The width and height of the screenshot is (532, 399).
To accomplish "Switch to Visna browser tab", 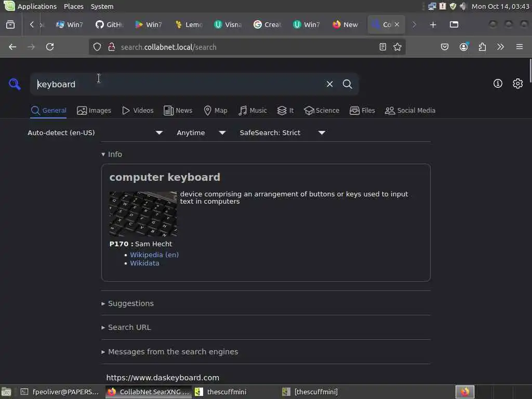I will 228,24.
